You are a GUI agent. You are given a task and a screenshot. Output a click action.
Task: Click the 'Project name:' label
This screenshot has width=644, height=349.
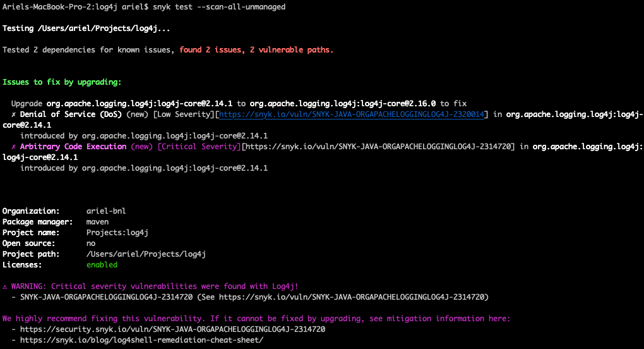coord(31,232)
